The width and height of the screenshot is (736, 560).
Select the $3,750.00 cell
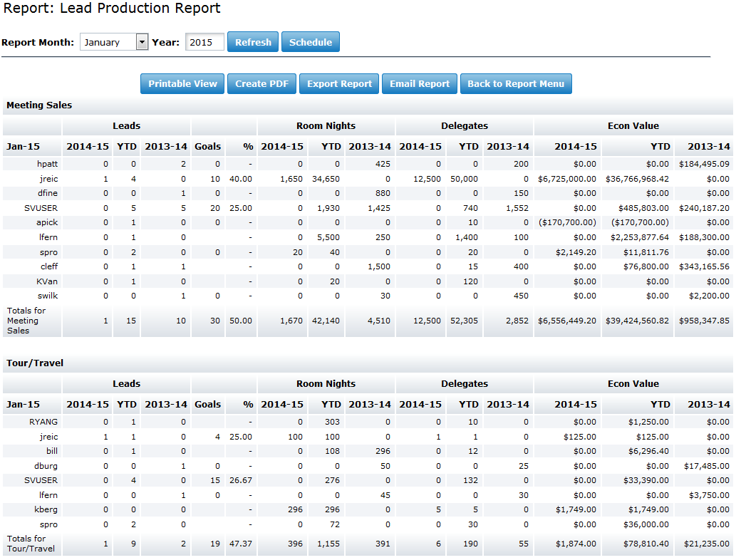coord(709,494)
